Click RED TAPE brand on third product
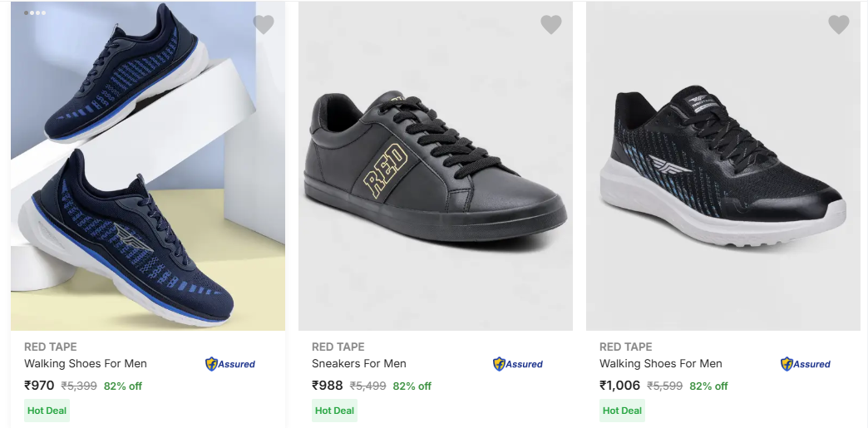This screenshot has width=868, height=428. (625, 347)
